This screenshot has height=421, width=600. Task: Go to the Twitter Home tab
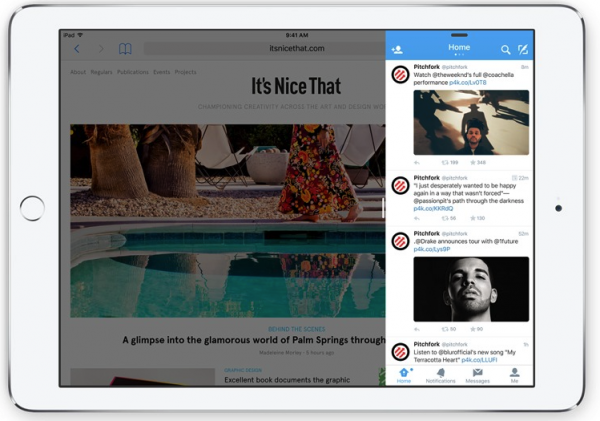pos(404,375)
